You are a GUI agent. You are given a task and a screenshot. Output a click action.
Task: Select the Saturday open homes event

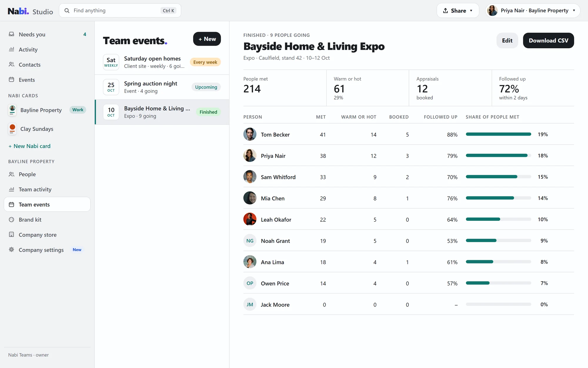[162, 62]
